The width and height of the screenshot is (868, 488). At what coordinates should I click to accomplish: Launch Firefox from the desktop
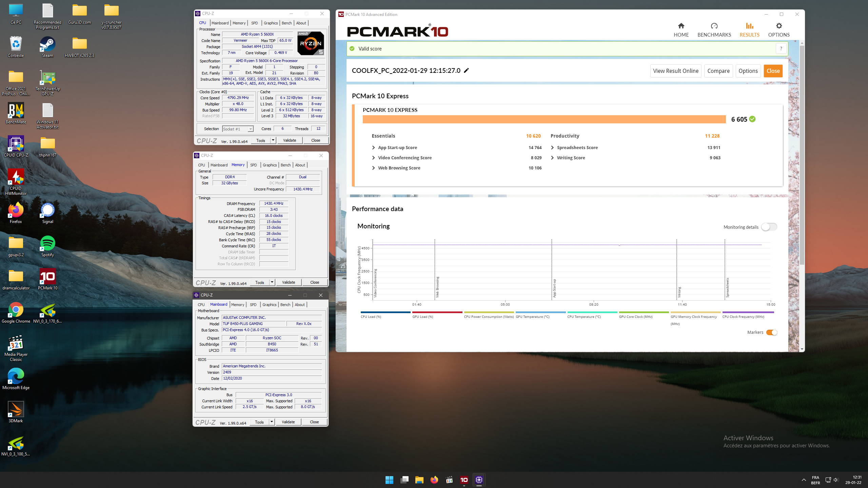pyautogui.click(x=16, y=213)
